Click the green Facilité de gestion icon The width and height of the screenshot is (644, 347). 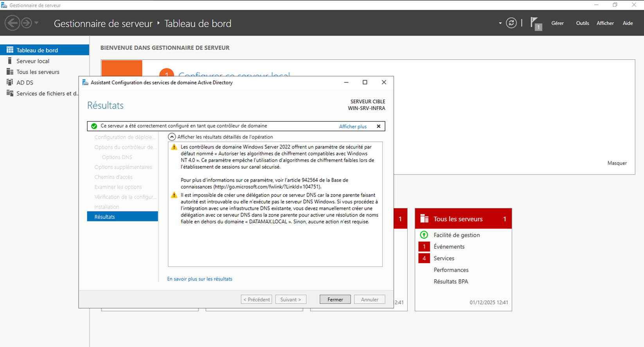tap(424, 235)
